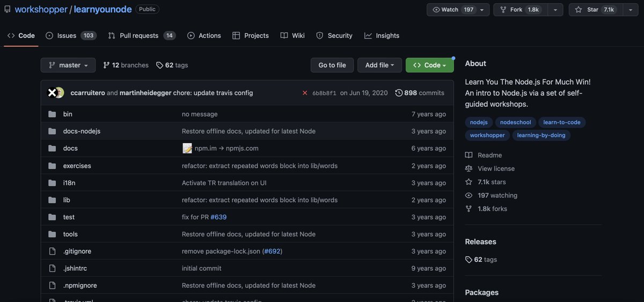Open the green Code dropdown button

pos(429,65)
